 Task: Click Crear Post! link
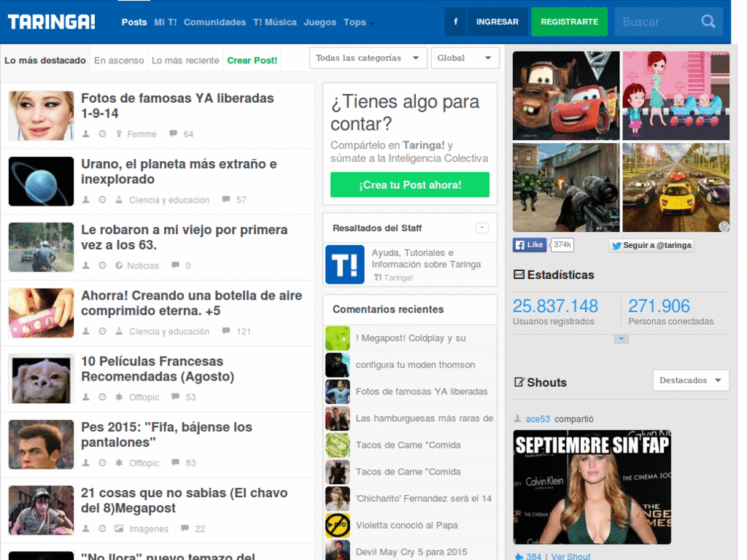tap(252, 61)
